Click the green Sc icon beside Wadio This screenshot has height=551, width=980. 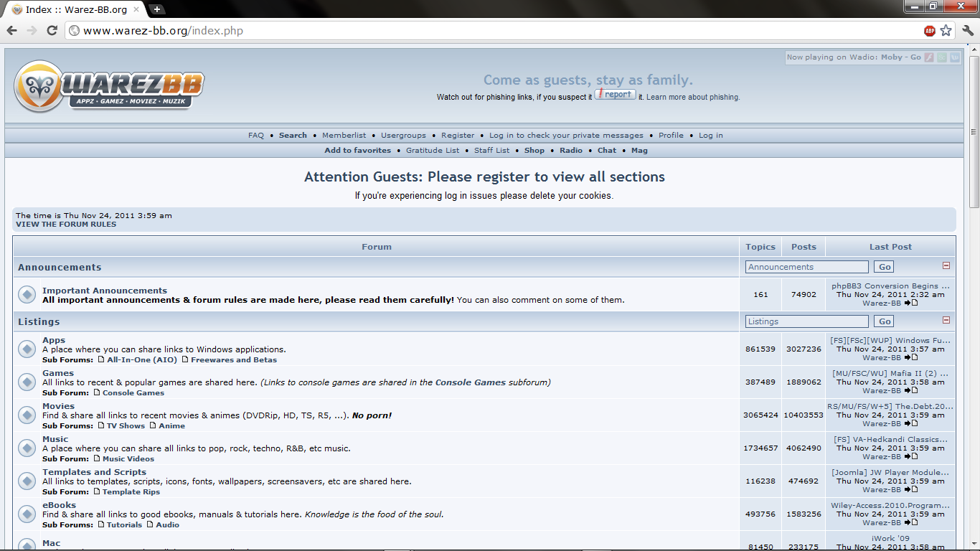click(x=942, y=57)
